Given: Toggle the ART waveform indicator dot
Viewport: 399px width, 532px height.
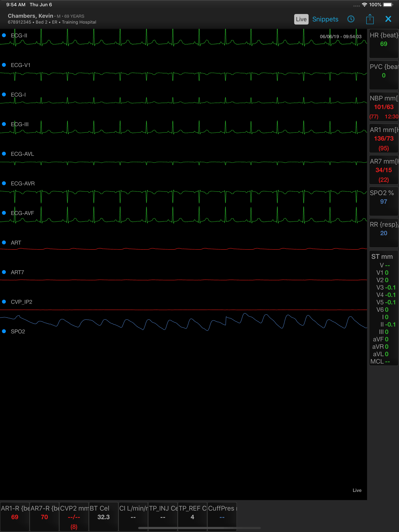Looking at the screenshot, I should [4, 242].
